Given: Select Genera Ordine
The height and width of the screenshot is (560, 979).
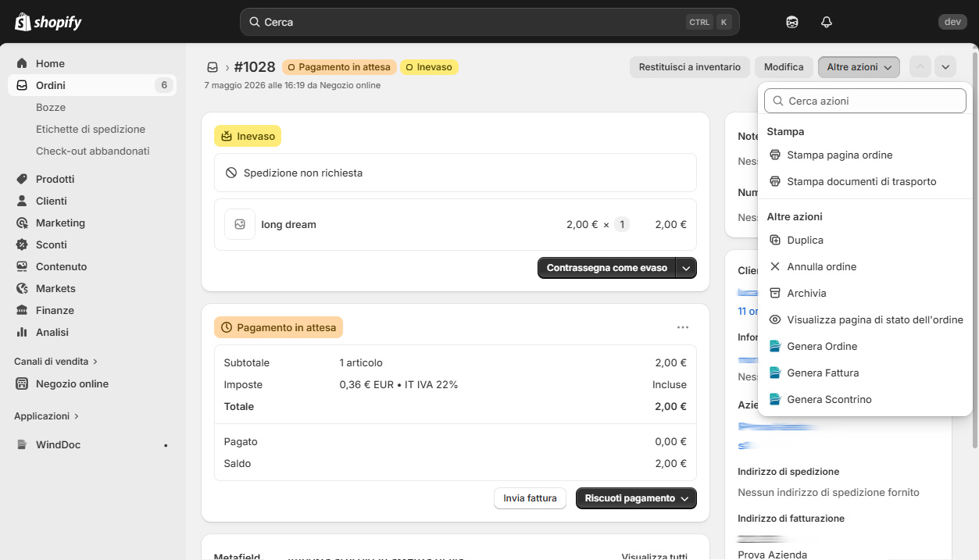Looking at the screenshot, I should point(865,346).
